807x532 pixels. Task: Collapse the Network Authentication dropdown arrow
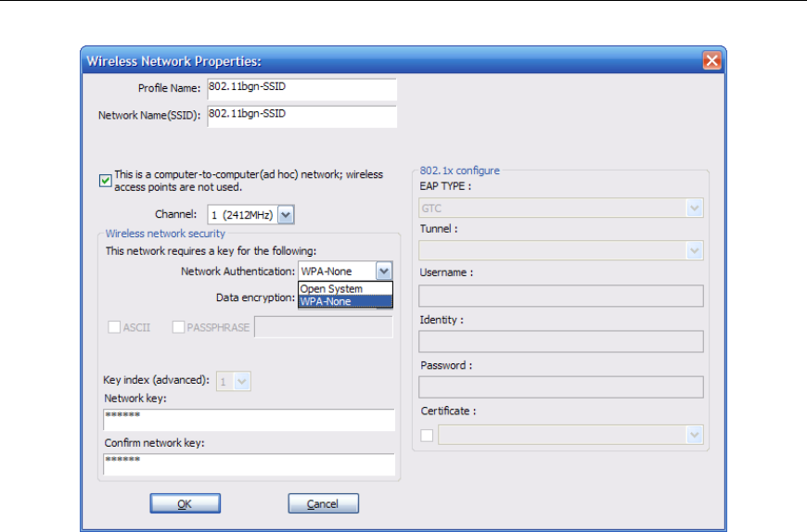[x=383, y=271]
